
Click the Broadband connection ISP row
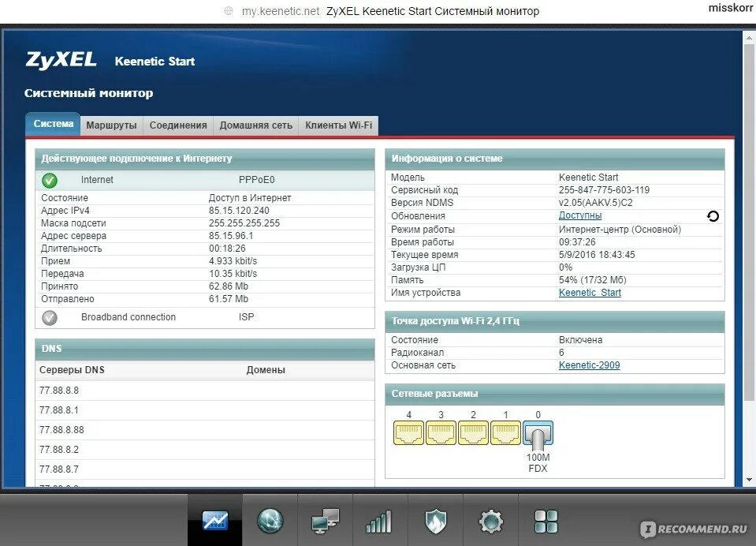[x=205, y=317]
